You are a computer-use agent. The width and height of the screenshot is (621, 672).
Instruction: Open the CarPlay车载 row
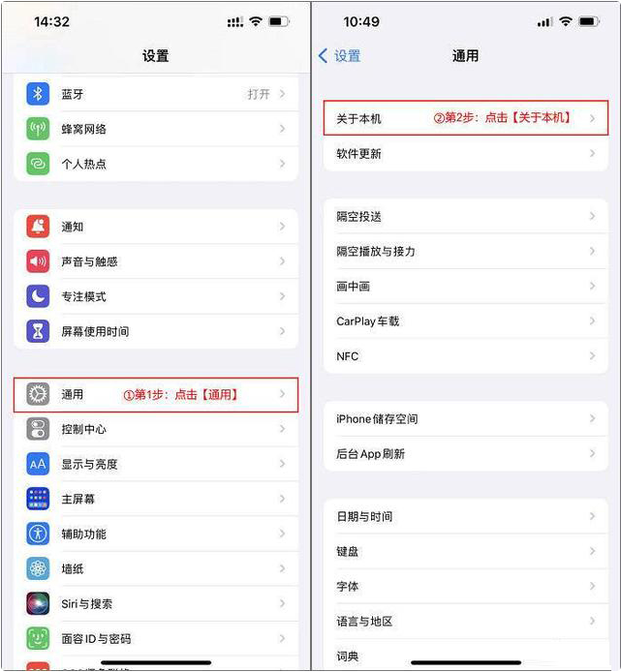466,321
